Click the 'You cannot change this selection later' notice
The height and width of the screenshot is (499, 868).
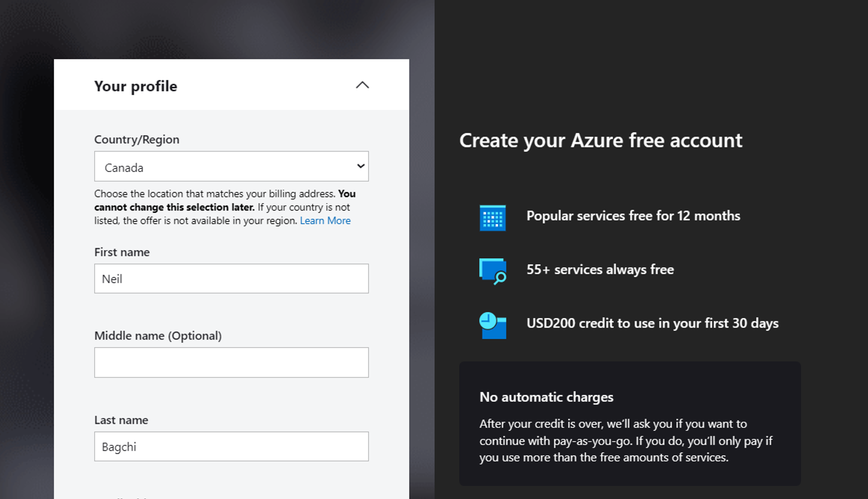tap(225, 200)
